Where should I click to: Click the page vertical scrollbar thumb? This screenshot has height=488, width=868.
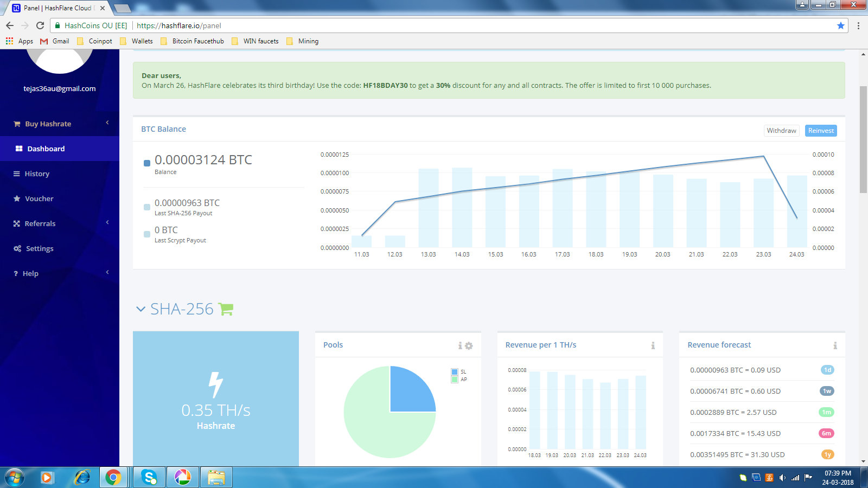coord(863,139)
